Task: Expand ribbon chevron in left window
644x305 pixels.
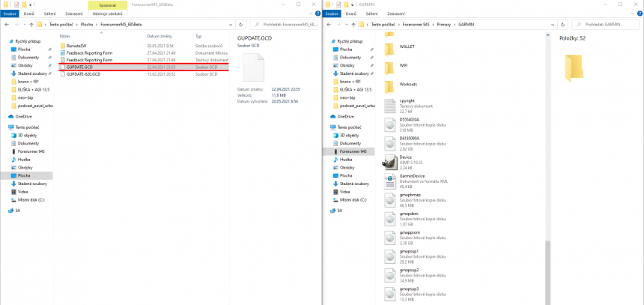Action: 310,13
